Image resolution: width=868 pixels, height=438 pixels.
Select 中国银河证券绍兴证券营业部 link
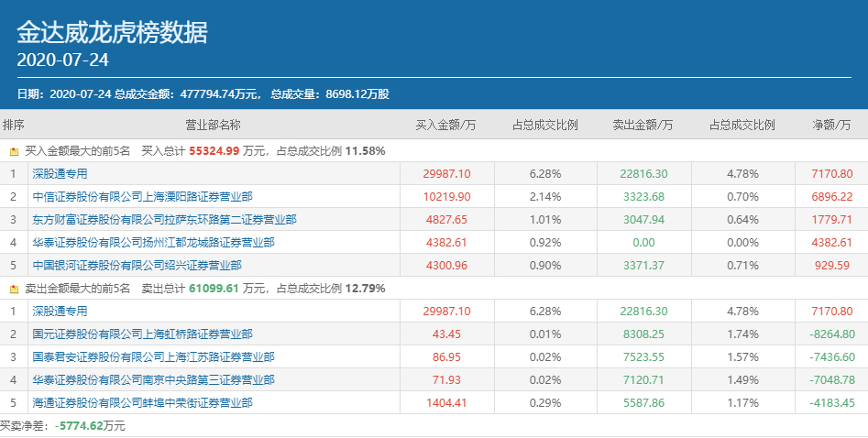(137, 265)
